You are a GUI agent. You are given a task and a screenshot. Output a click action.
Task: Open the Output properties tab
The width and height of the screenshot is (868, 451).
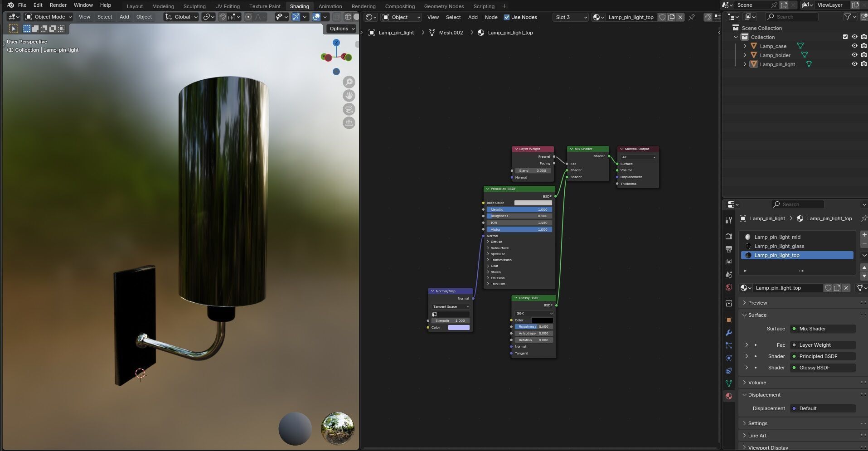tap(729, 249)
